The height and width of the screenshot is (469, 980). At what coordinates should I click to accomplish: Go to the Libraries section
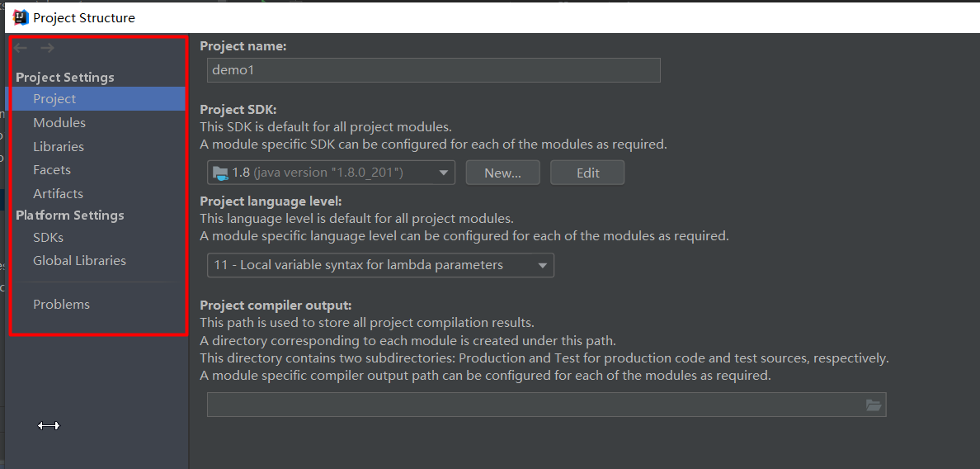(x=59, y=147)
